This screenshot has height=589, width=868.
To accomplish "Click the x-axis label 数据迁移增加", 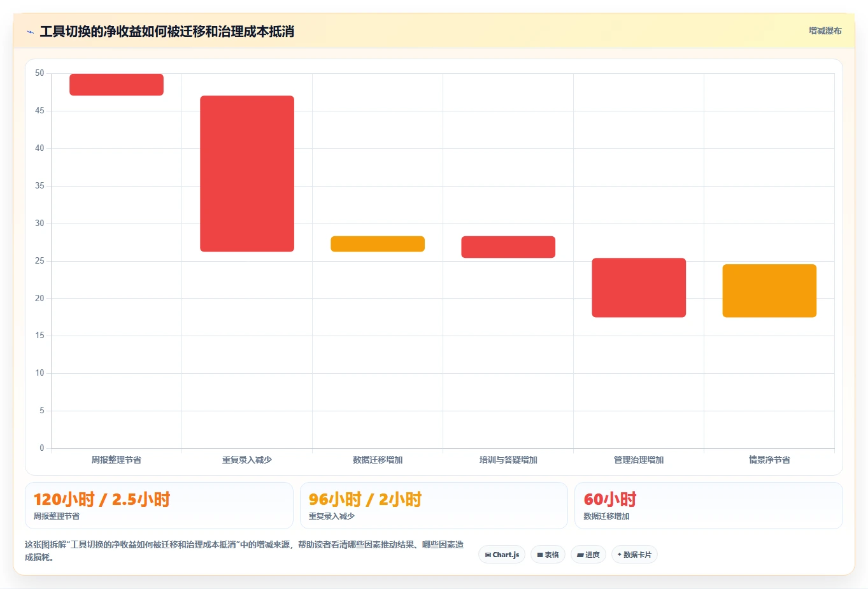I will click(378, 460).
